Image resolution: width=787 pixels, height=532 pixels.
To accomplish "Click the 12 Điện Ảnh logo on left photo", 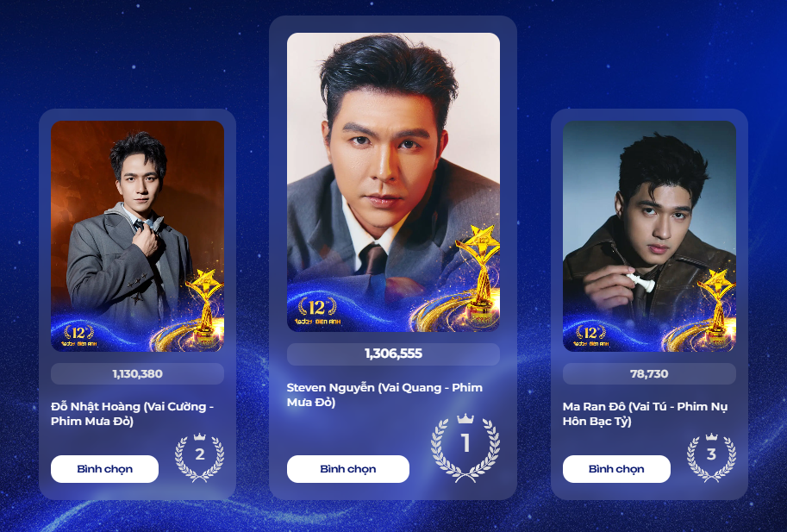I will [78, 335].
